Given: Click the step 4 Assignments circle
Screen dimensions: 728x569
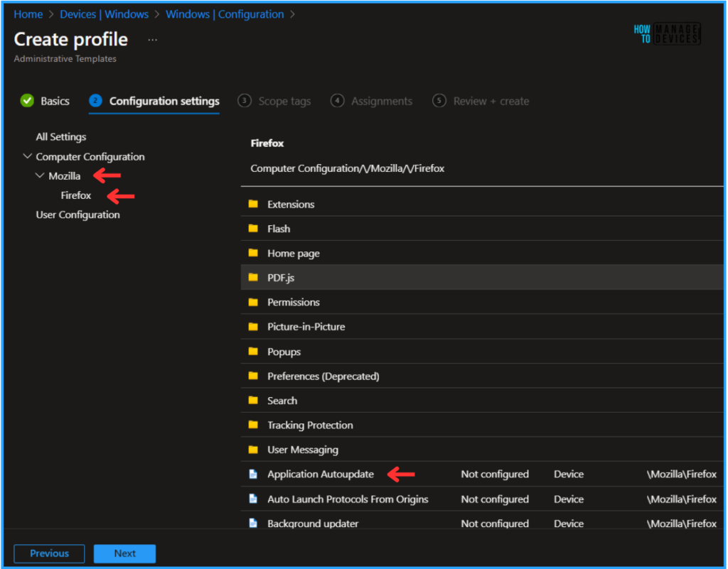Looking at the screenshot, I should 337,101.
